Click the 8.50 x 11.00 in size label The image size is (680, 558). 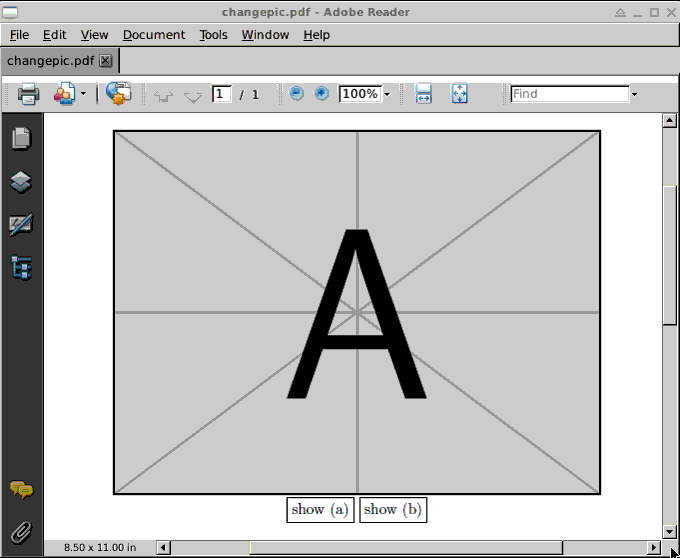100,547
